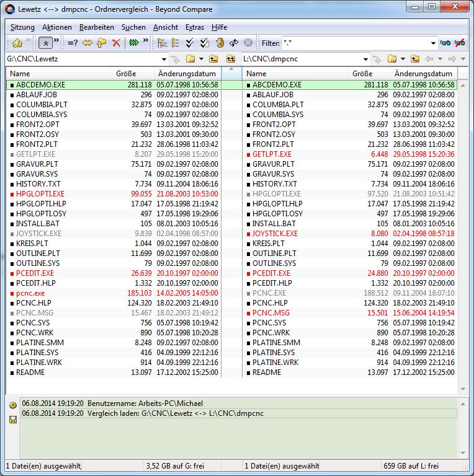The image size is (474, 476).
Task: Click the Vergleich laden log entry
Action: tap(239, 413)
